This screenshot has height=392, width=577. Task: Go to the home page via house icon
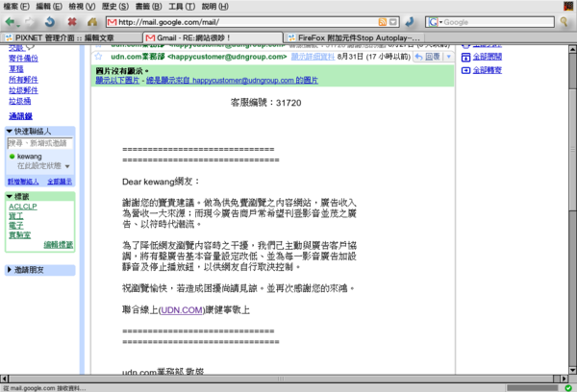pos(92,22)
